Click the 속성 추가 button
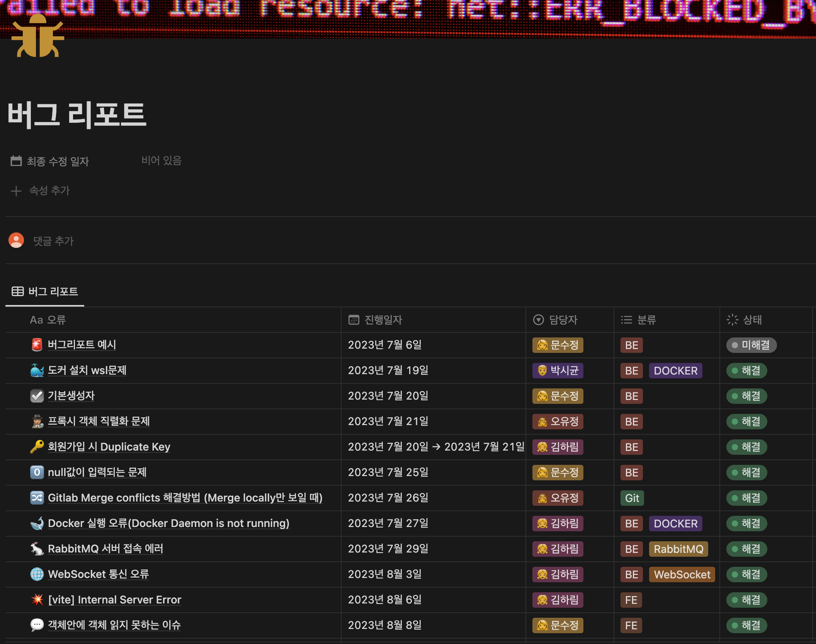Image resolution: width=816 pixels, height=644 pixels. tap(41, 191)
